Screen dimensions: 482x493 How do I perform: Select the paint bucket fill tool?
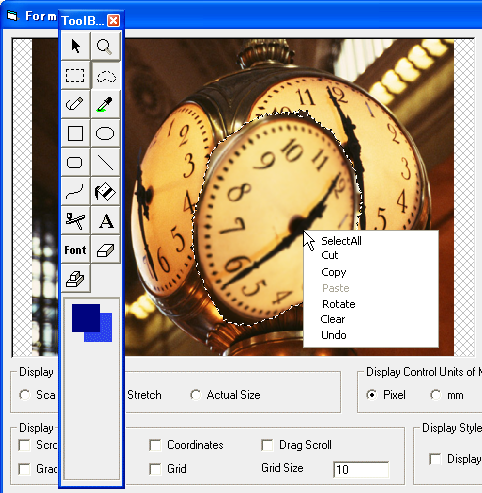(x=105, y=192)
